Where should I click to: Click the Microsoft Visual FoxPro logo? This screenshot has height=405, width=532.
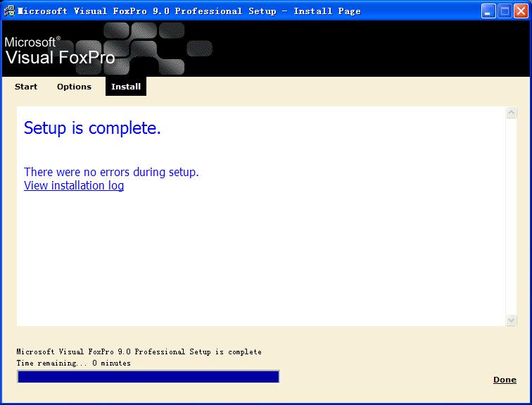point(59,51)
